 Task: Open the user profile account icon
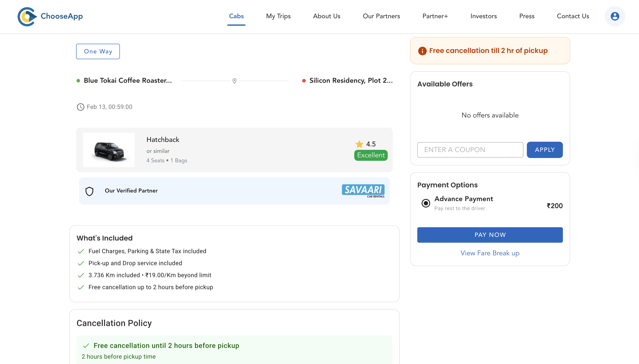[x=615, y=16]
